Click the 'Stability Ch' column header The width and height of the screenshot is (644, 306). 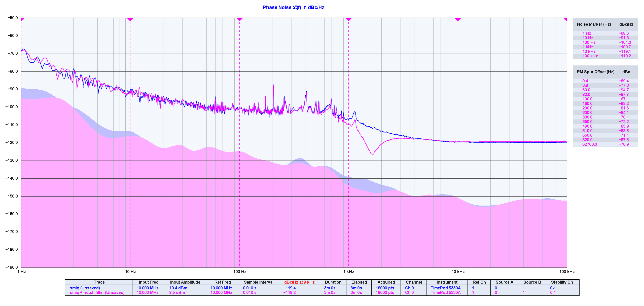562,282
